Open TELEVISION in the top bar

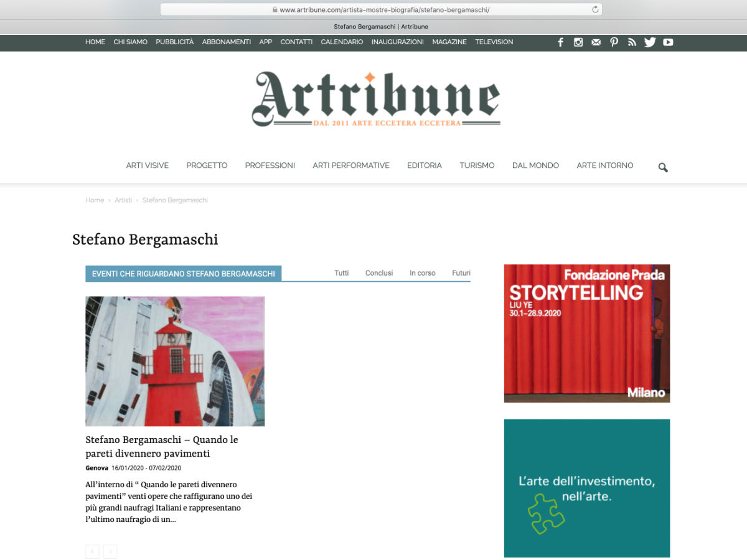(494, 42)
